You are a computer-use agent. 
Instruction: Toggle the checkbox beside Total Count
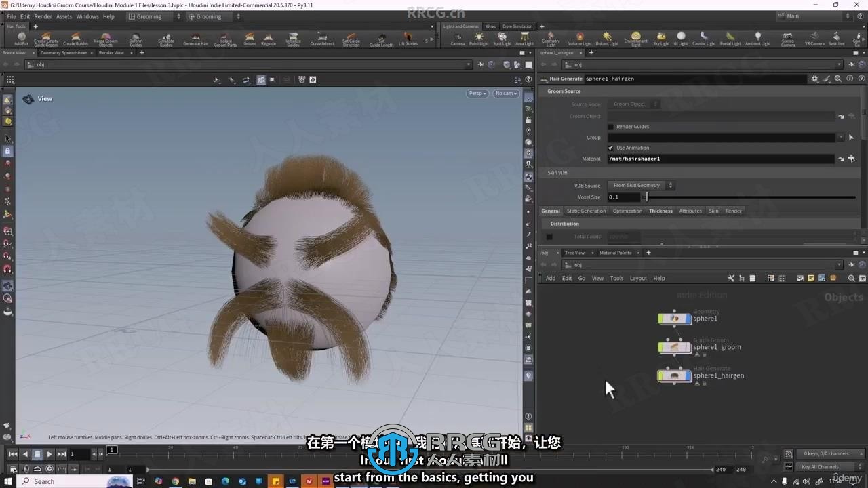(549, 237)
